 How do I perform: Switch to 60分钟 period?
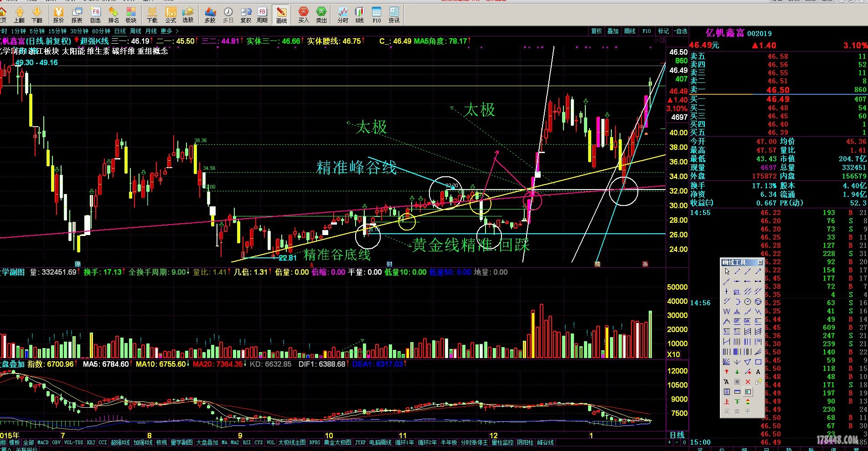pyautogui.click(x=101, y=31)
